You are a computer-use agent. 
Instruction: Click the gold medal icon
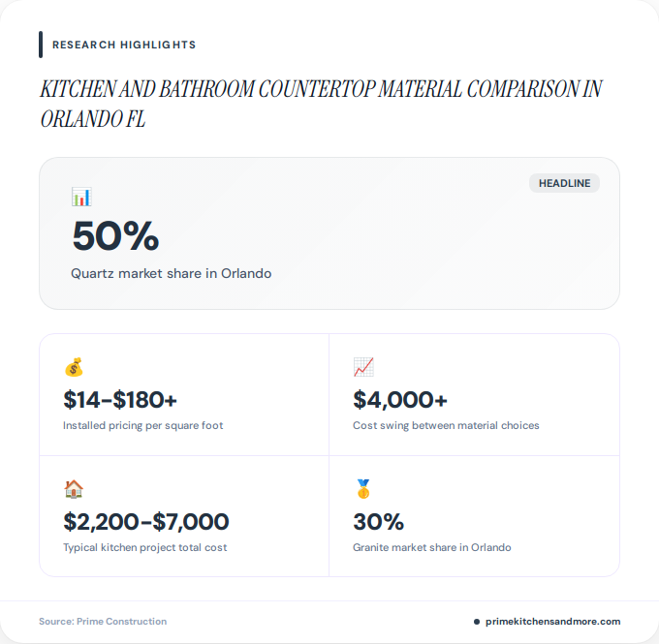coord(363,488)
